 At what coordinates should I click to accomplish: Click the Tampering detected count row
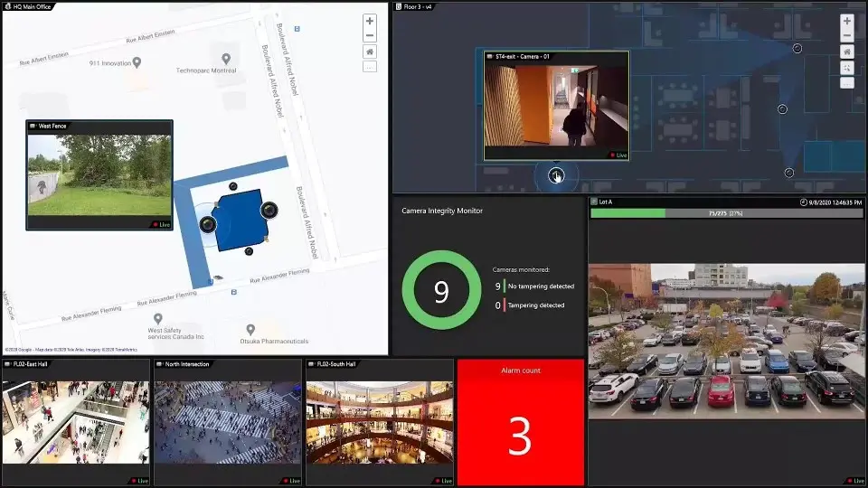pyautogui.click(x=529, y=305)
